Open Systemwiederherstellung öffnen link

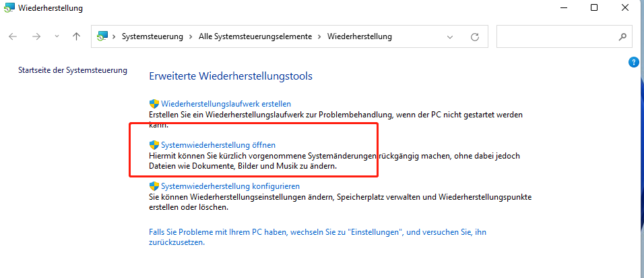tap(218, 145)
